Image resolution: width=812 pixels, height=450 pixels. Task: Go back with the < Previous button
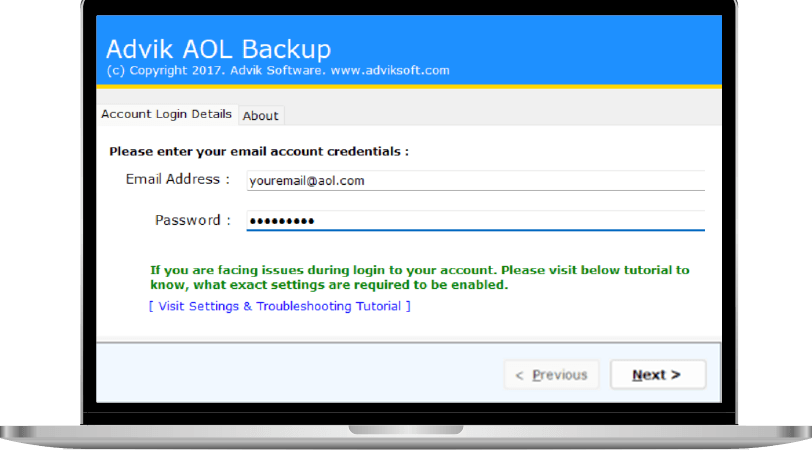[551, 374]
